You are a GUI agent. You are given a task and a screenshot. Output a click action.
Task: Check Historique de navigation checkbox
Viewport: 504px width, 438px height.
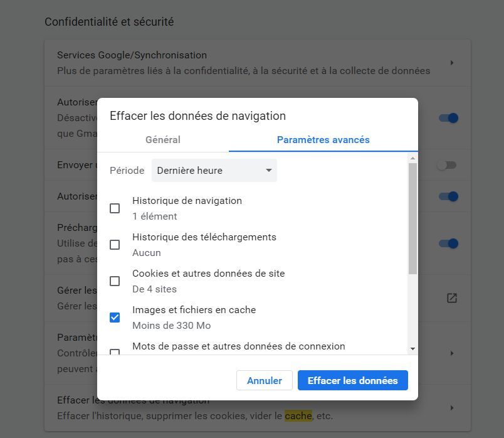[x=115, y=208]
